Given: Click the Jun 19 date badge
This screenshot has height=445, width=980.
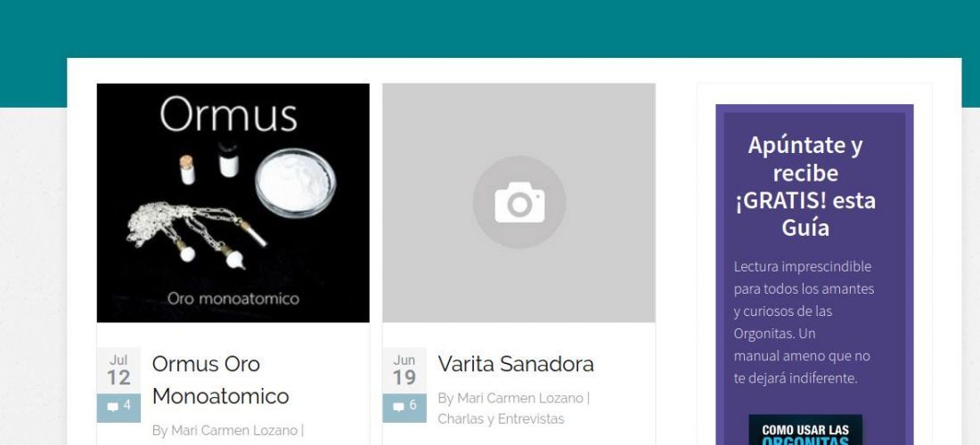Looking at the screenshot, I should point(404,371).
